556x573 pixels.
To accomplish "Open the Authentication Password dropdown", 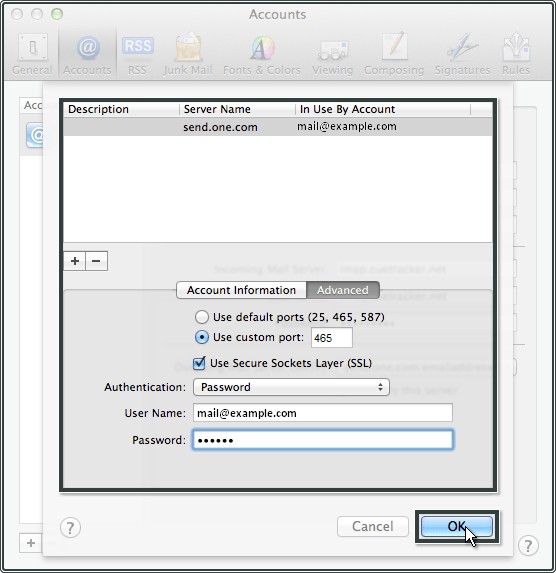I will (291, 387).
